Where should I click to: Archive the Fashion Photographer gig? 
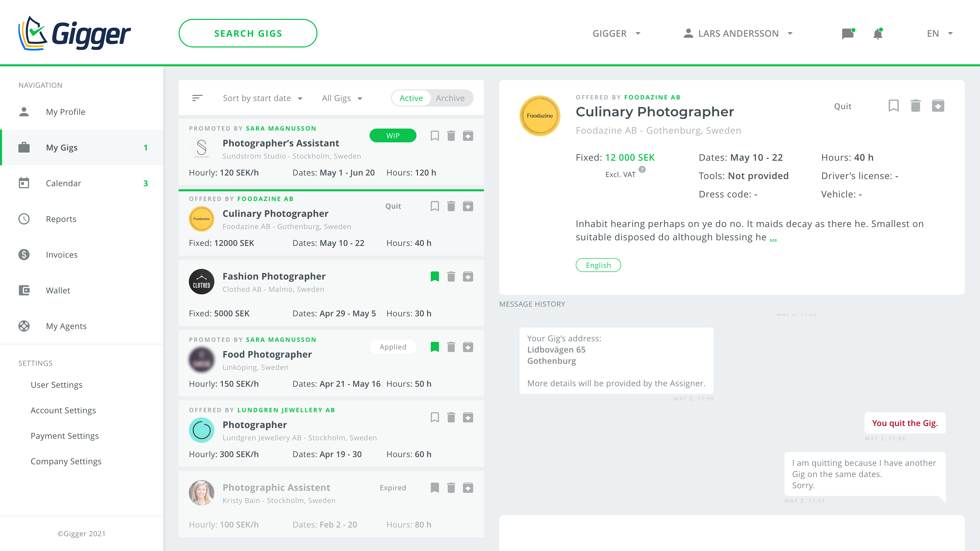(468, 277)
